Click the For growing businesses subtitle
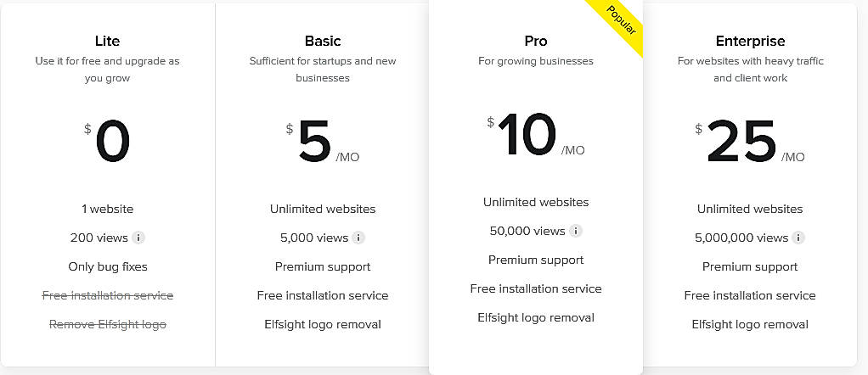 [x=536, y=61]
